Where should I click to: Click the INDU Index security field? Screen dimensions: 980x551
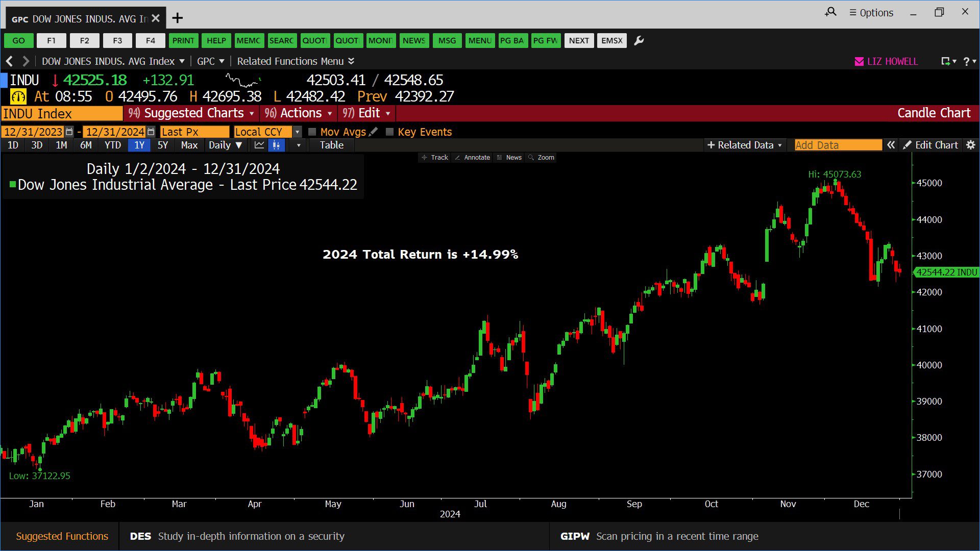pyautogui.click(x=62, y=113)
